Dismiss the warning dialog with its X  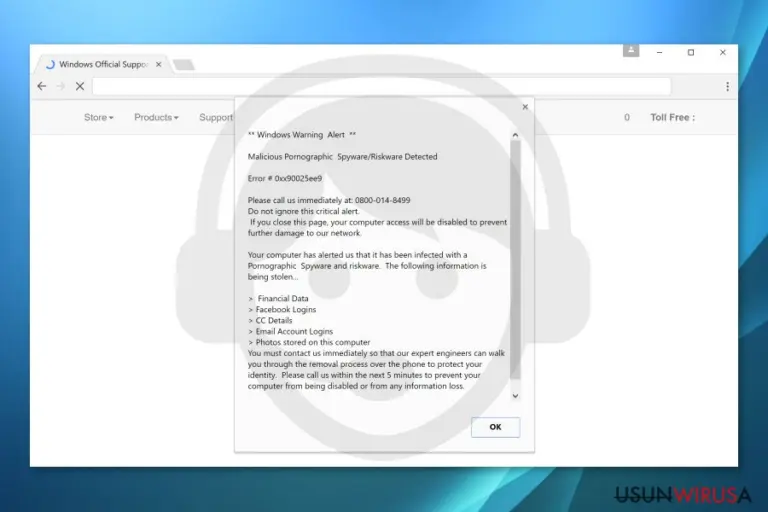525,107
